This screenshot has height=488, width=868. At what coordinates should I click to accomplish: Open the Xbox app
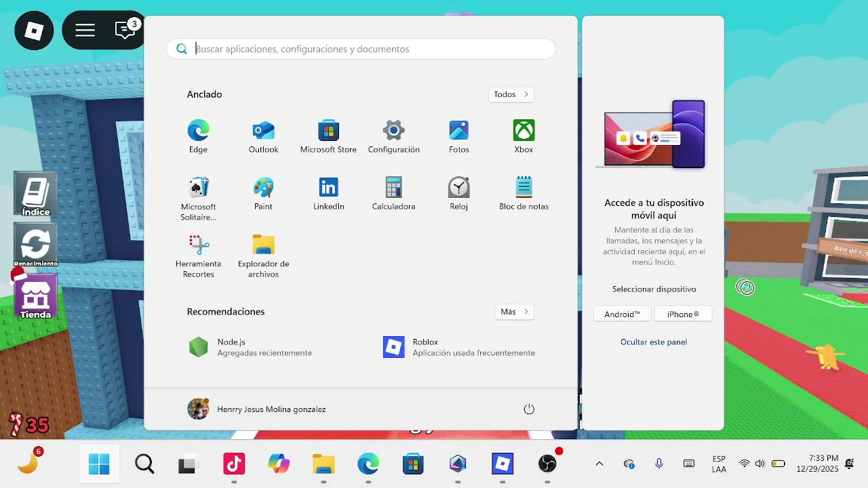(x=524, y=136)
